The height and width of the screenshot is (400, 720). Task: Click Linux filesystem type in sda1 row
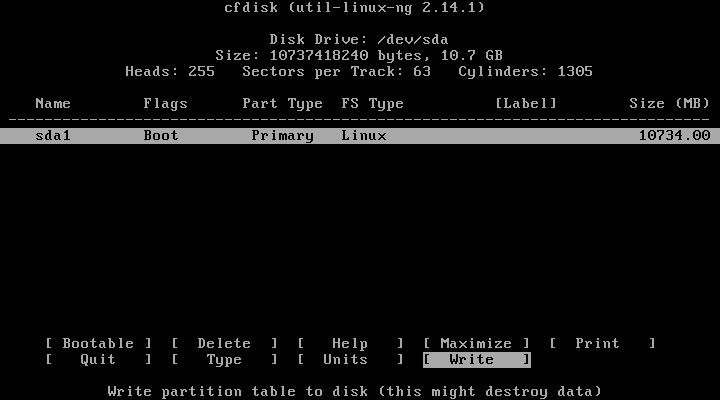tap(364, 135)
